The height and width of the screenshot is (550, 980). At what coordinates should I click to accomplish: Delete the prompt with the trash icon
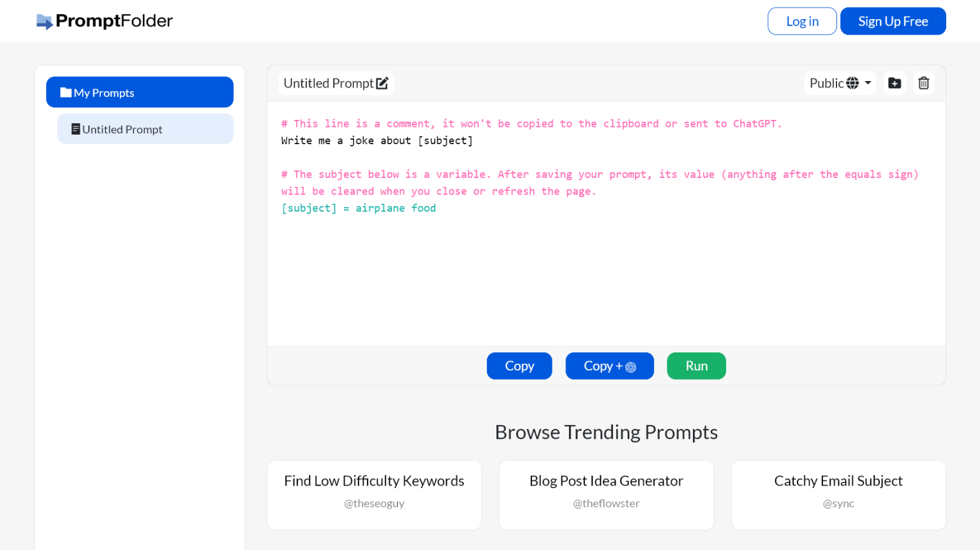click(924, 83)
